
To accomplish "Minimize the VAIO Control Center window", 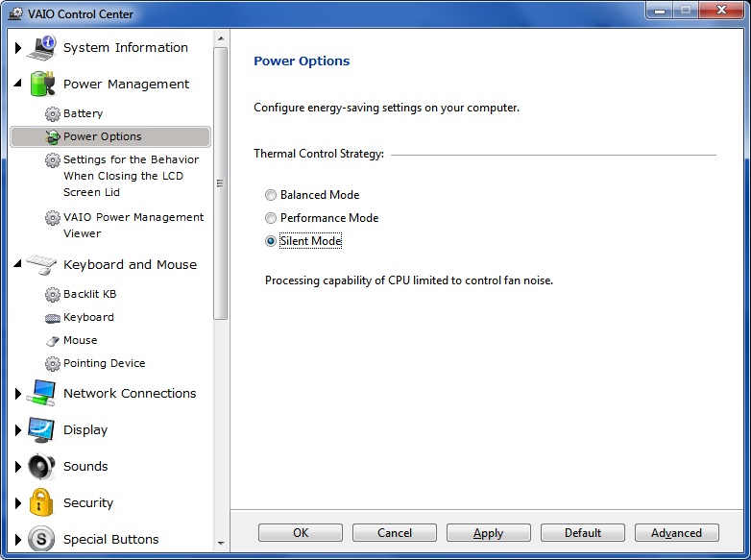I will click(660, 11).
